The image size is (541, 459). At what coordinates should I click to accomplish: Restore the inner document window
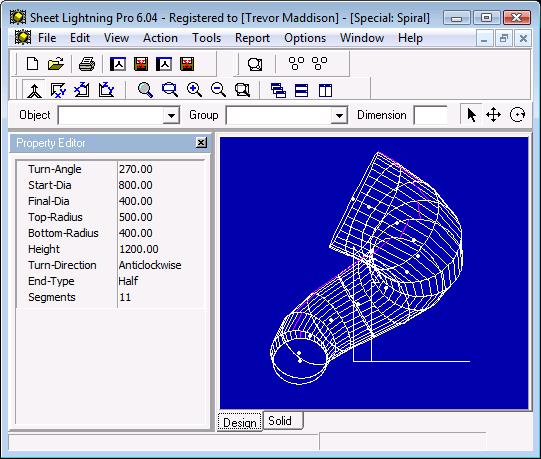pos(503,38)
